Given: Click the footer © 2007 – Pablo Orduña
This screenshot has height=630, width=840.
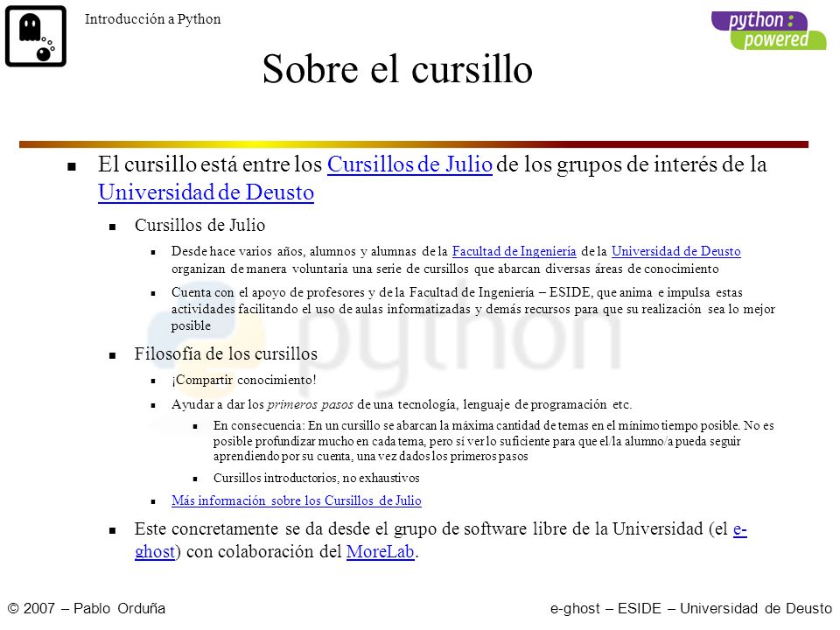Looking at the screenshot, I should (87, 609).
